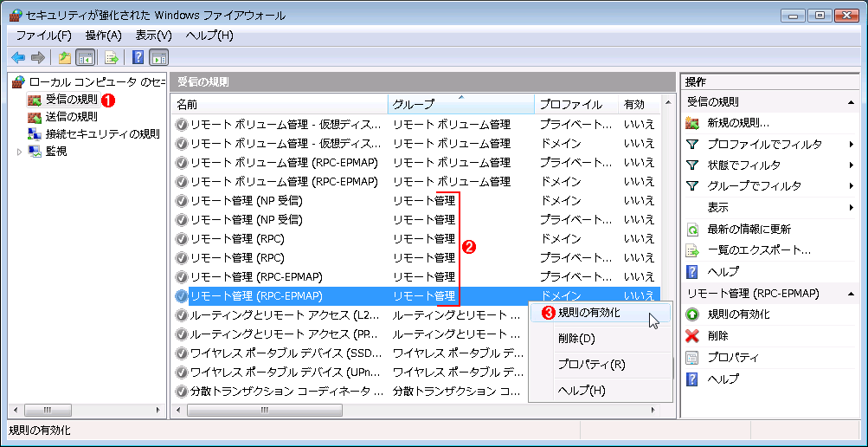
Task: Click the back arrow toolbar icon
Action: (18, 57)
